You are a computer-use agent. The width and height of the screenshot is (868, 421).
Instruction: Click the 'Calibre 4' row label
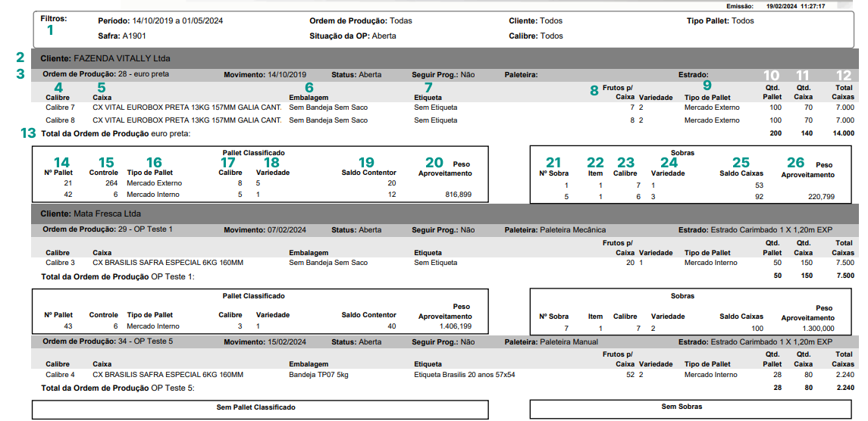(x=60, y=375)
